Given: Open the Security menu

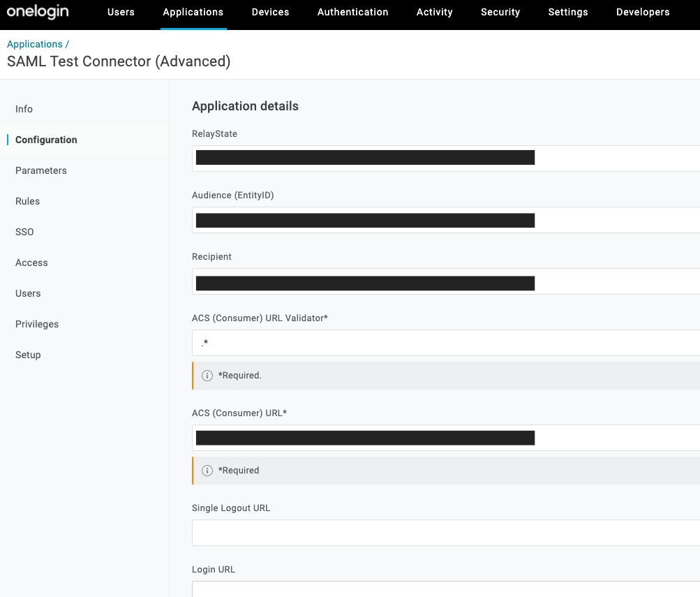Looking at the screenshot, I should click(500, 13).
